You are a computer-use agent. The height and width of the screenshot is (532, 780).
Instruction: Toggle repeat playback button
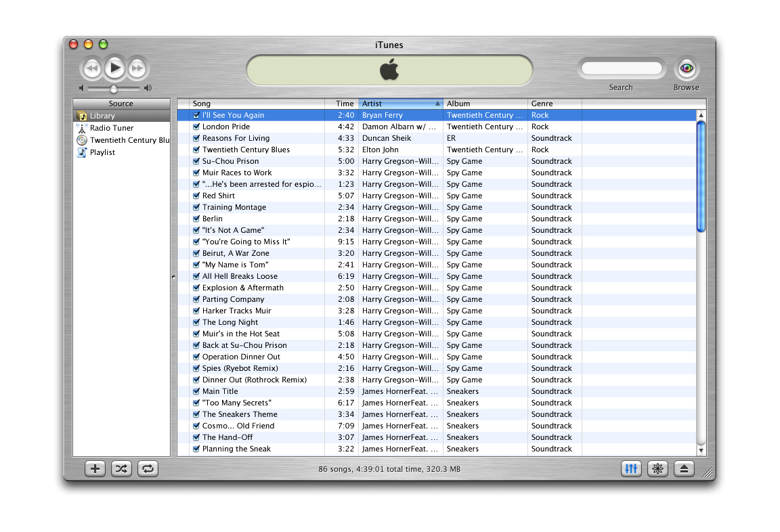click(x=148, y=468)
